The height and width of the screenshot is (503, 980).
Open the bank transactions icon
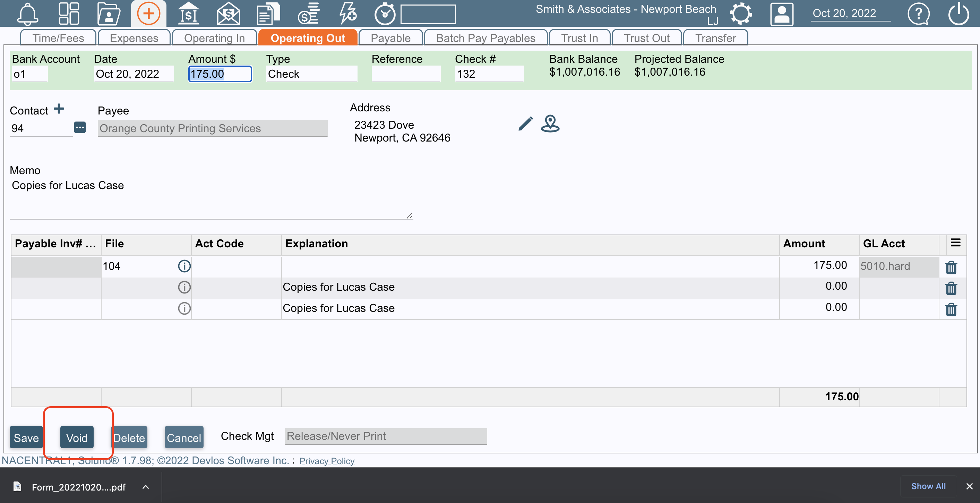tap(188, 13)
